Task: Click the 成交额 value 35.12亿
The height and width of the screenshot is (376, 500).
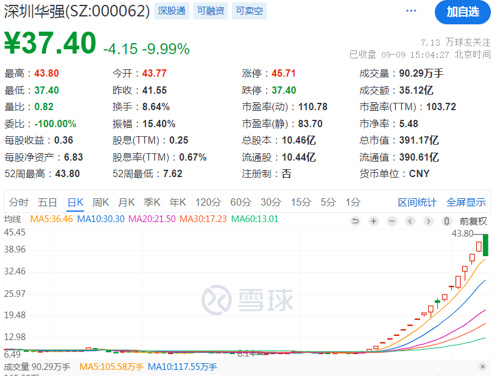Action: pos(416,90)
